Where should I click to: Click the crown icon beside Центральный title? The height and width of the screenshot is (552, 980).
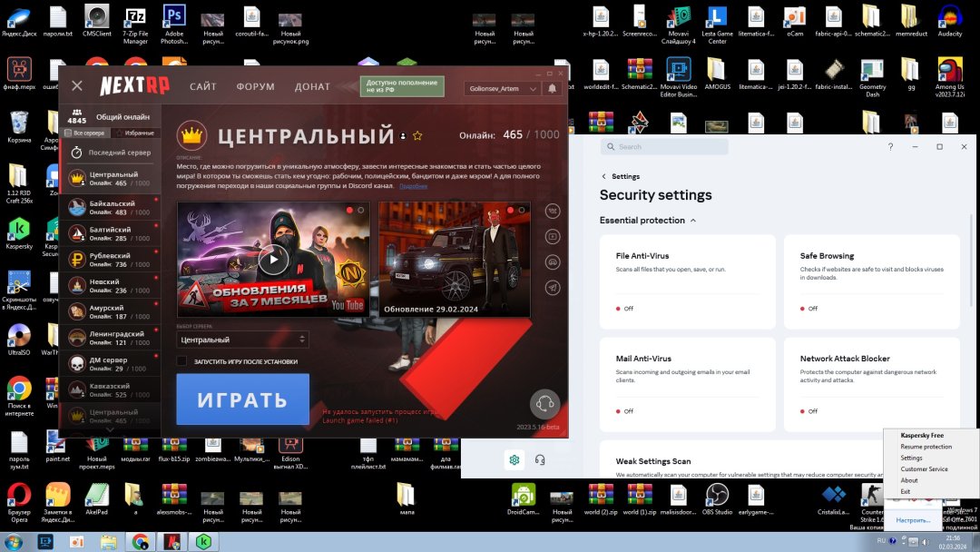click(191, 135)
